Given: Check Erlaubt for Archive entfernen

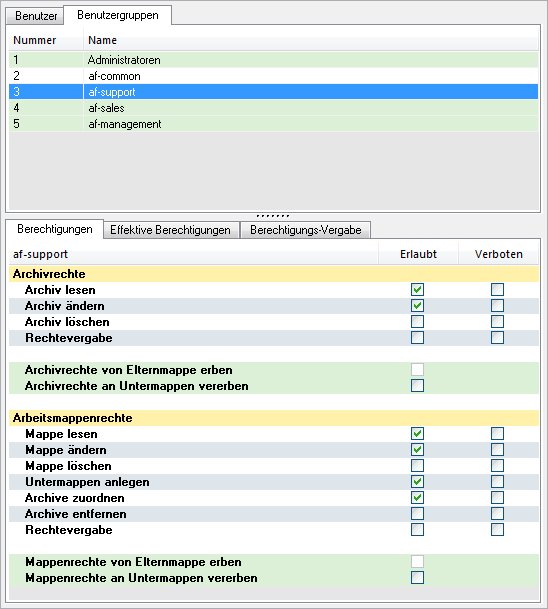Looking at the screenshot, I should [x=418, y=514].
